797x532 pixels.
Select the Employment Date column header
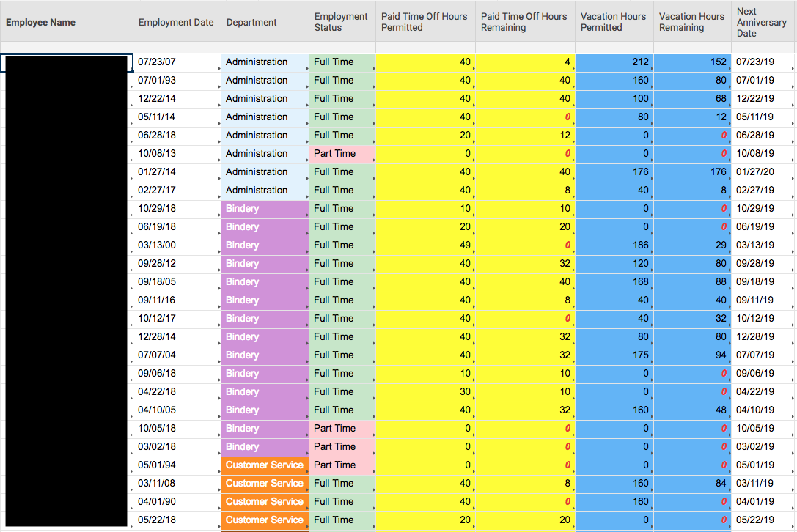pyautogui.click(x=177, y=23)
